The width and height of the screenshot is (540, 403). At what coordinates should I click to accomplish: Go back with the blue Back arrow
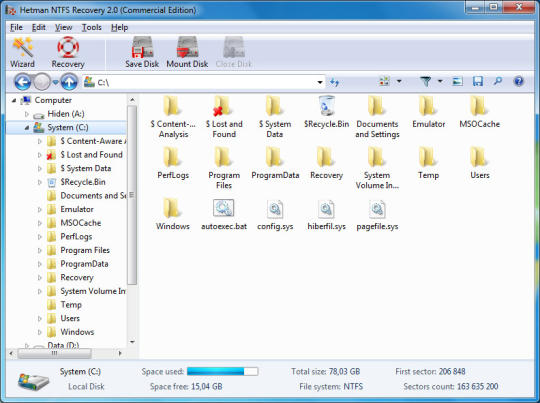23,82
